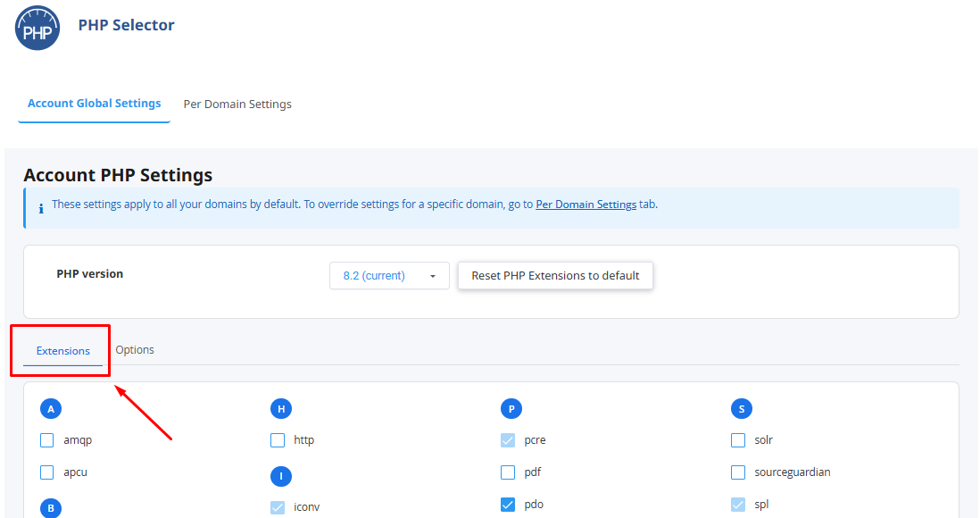
Task: Enable the http extension checkbox
Action: [278, 440]
